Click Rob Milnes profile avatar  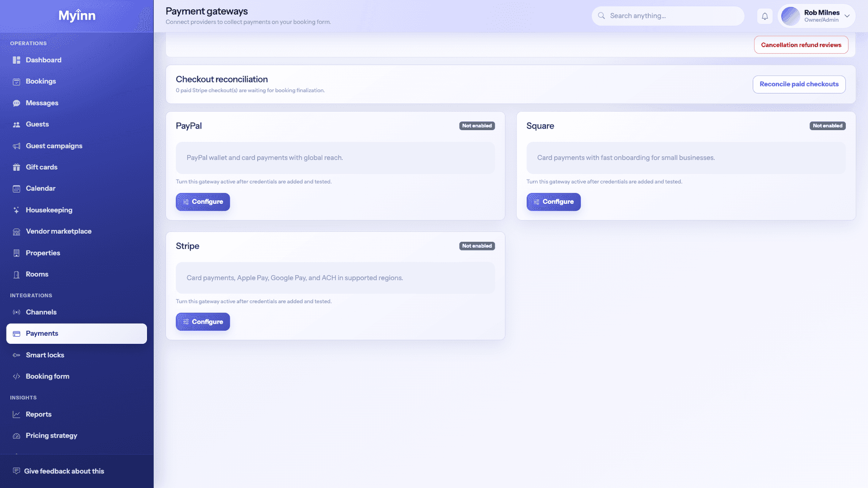tap(790, 16)
